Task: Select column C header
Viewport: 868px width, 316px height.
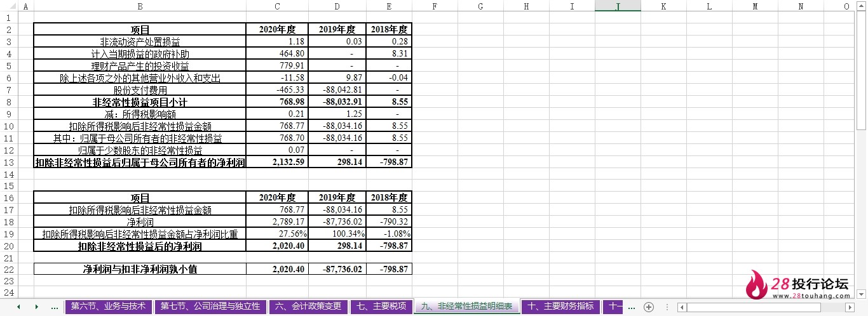Action: tap(277, 6)
